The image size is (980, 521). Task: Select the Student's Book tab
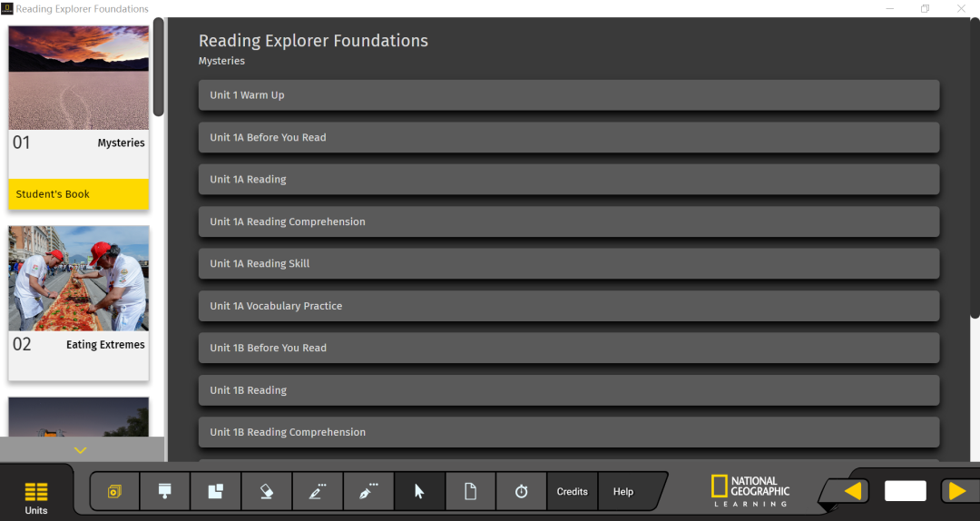pyautogui.click(x=78, y=194)
